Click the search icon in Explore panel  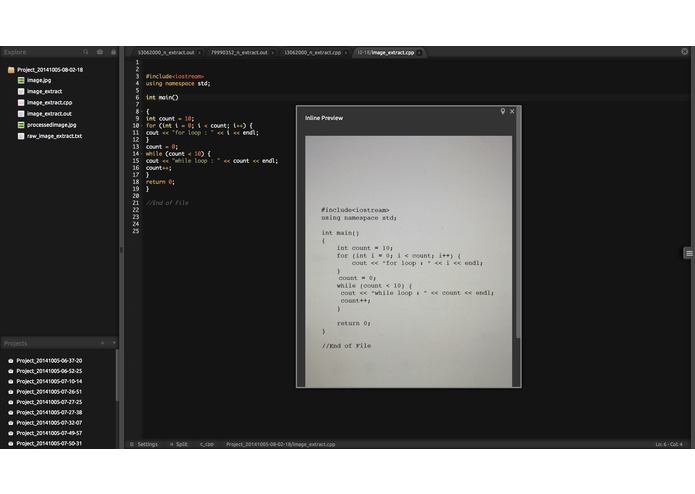click(x=86, y=52)
